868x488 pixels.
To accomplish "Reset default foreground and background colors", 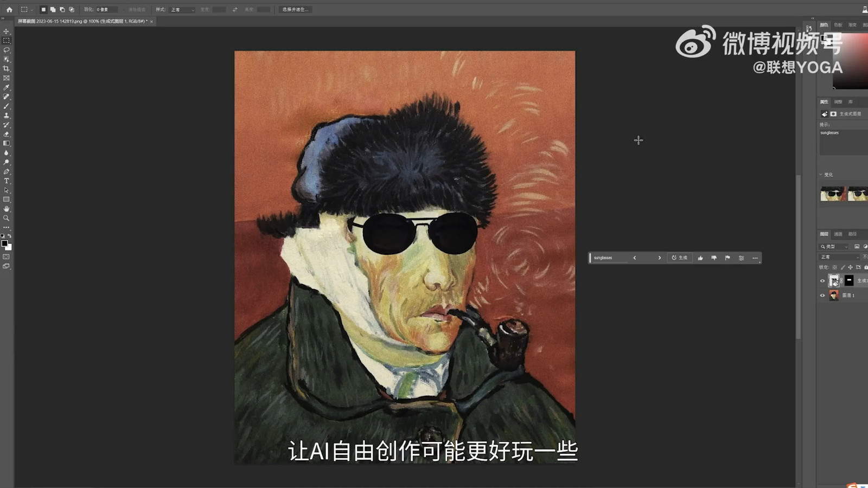I will point(3,236).
